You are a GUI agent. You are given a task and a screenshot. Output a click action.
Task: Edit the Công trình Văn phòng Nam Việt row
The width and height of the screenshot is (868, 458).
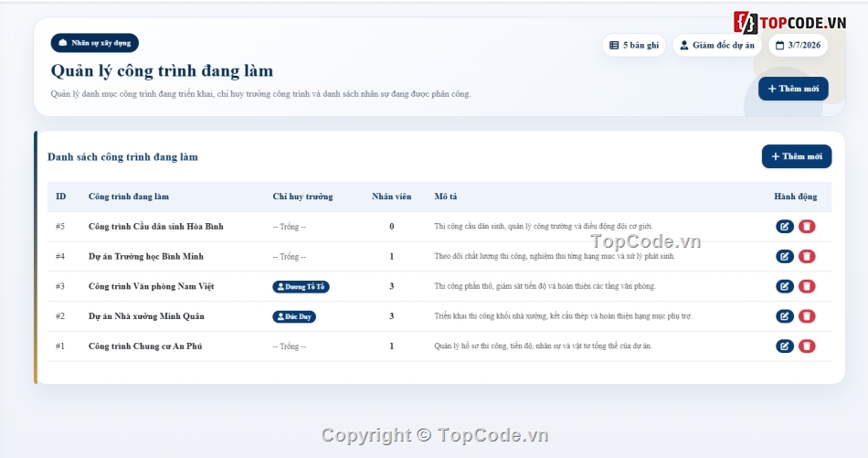[x=785, y=286]
